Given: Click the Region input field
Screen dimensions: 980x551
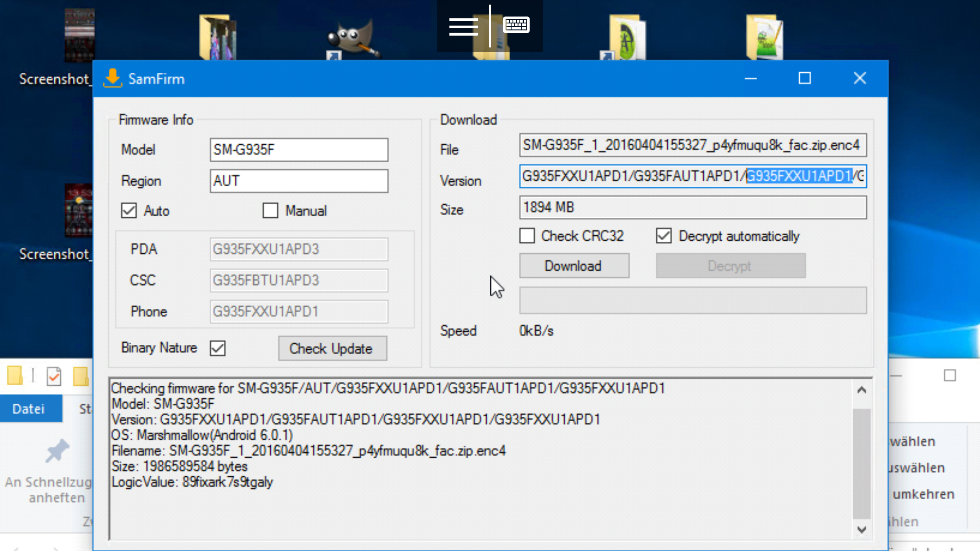Looking at the screenshot, I should 299,181.
